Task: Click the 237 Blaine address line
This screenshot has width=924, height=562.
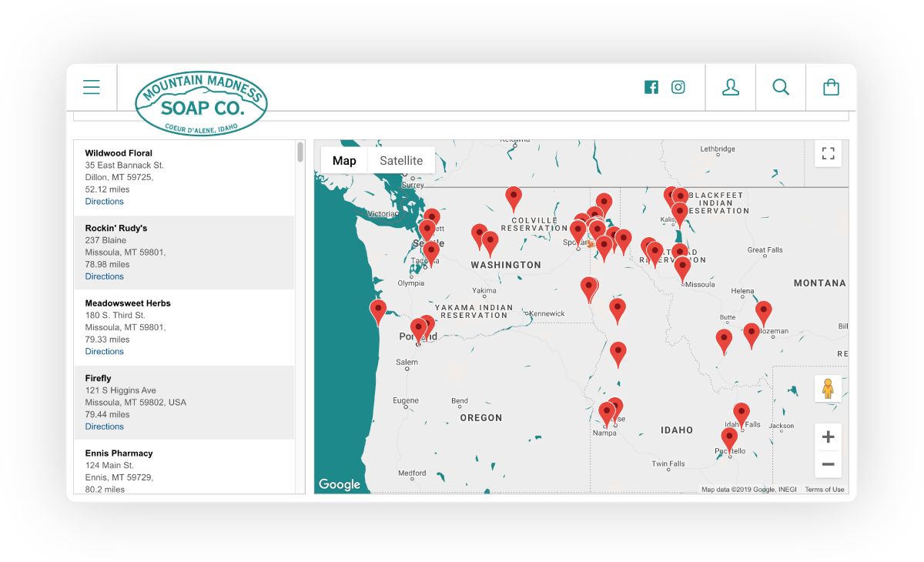Action: (105, 240)
